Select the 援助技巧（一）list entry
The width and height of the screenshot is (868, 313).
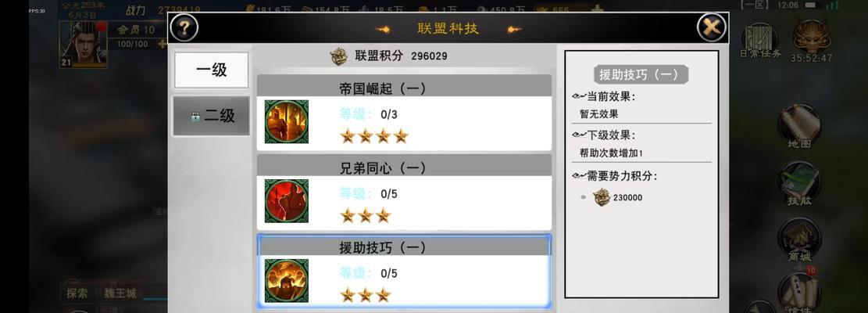pos(404,271)
